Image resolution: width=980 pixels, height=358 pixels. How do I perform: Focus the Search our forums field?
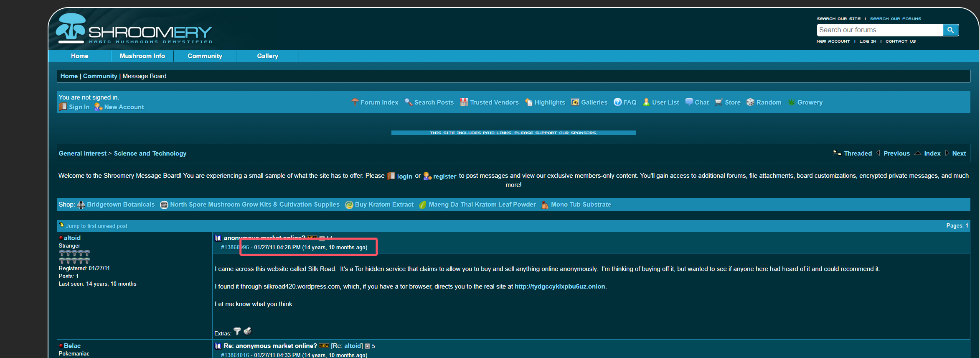pos(879,30)
